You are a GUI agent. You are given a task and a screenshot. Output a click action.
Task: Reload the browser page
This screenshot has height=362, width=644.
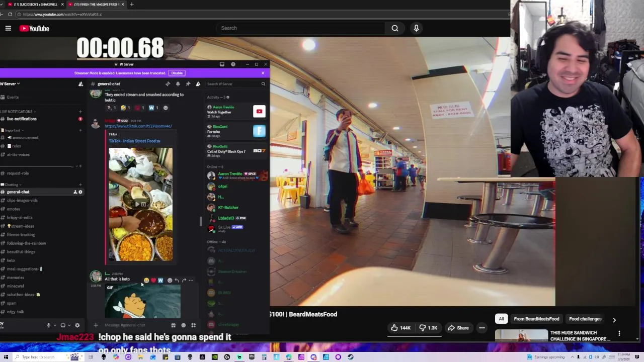(10, 14)
